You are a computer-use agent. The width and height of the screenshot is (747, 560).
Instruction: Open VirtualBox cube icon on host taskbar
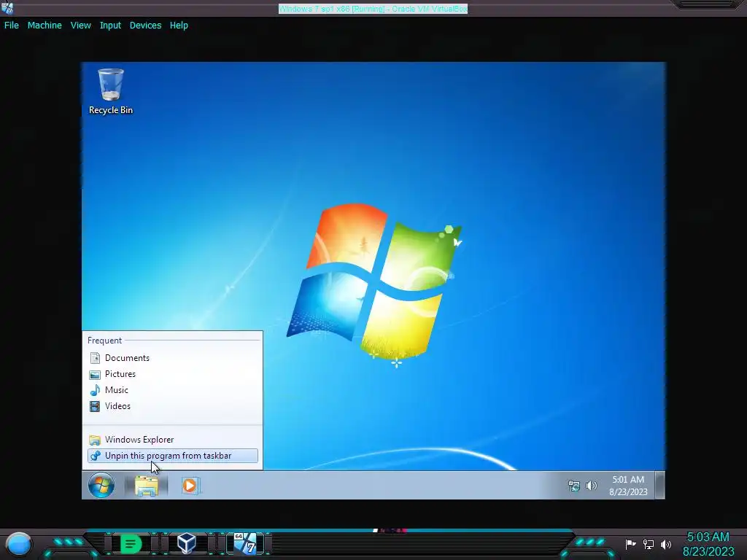tap(186, 543)
